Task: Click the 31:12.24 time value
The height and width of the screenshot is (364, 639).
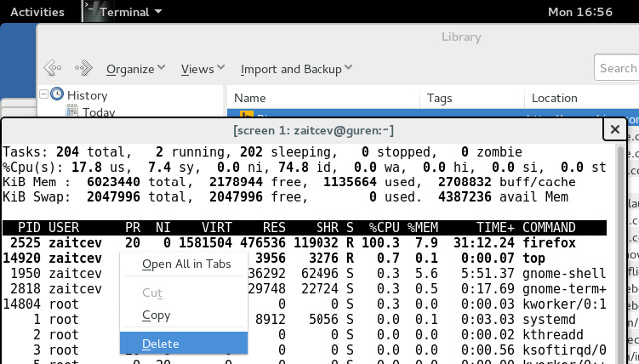Action: pos(484,243)
